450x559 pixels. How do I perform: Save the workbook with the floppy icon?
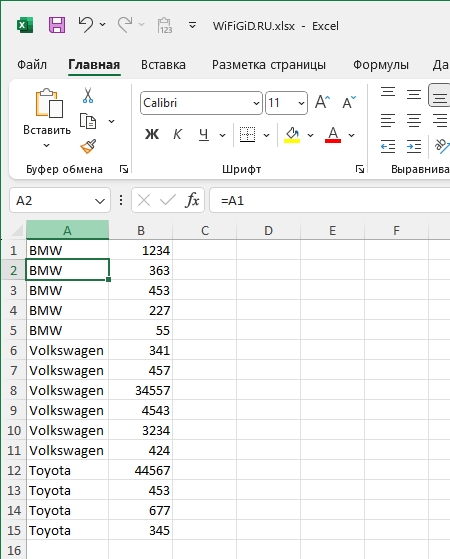coord(57,25)
